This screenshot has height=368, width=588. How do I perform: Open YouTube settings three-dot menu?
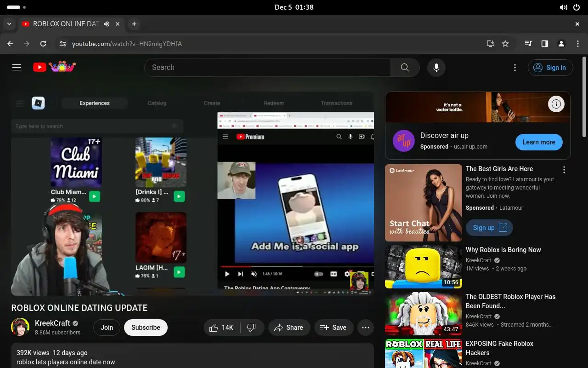515,68
